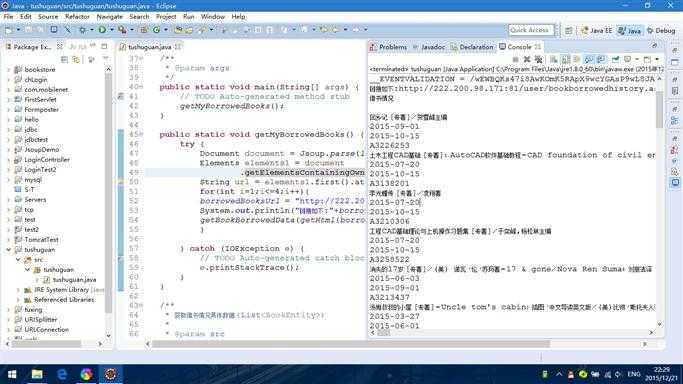Expand the bookstore project node
Image resolution: width=683 pixels, height=384 pixels.
(x=8, y=70)
